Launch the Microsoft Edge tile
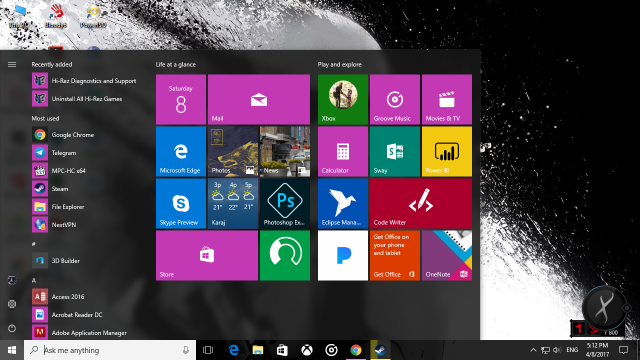Image resolution: width=640 pixels, height=360 pixels. (x=181, y=151)
